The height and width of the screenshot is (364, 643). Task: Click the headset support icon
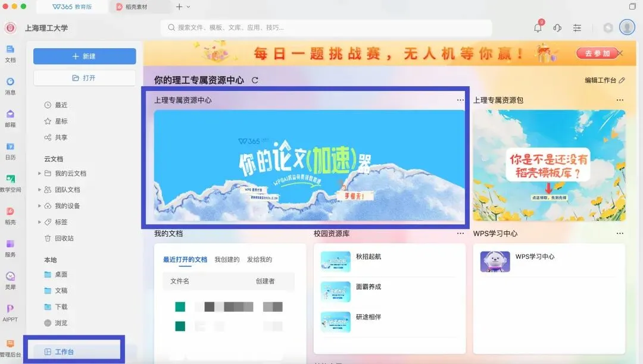coord(557,28)
